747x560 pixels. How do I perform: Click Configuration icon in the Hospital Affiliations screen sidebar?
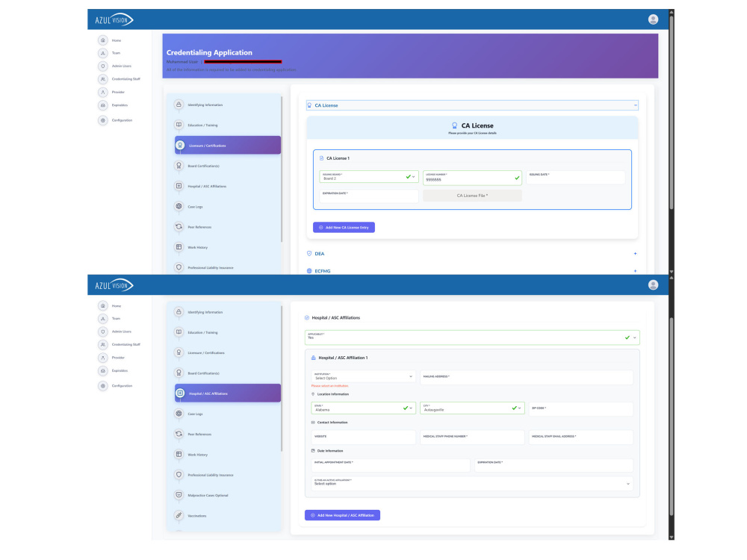click(103, 386)
